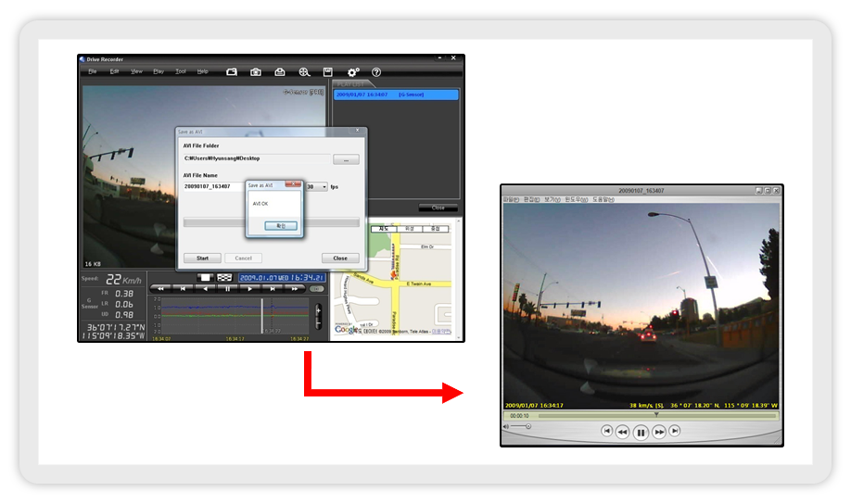Open third menu in video player window
Image resolution: width=851 pixels, height=504 pixels.
pyautogui.click(x=553, y=199)
